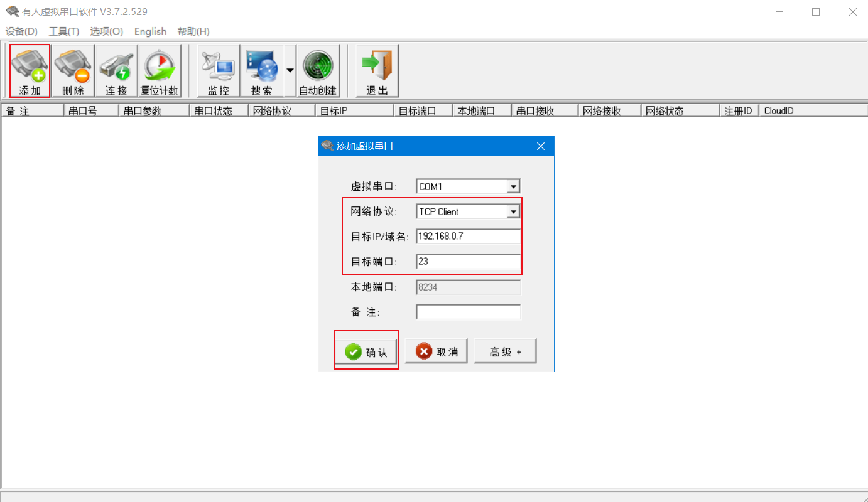Open the 虚拟串口 COM1 dropdown
This screenshot has width=868, height=502.
click(513, 186)
